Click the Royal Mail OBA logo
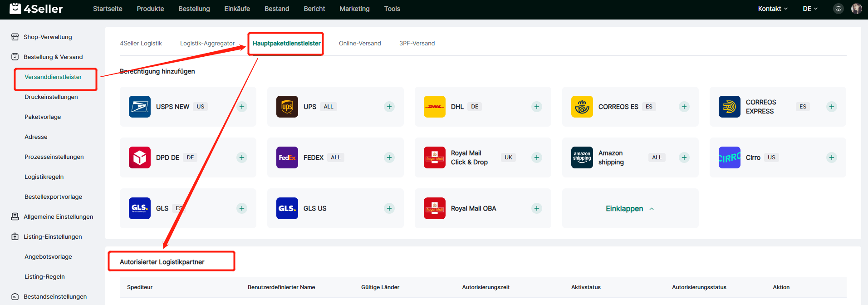 click(435, 208)
